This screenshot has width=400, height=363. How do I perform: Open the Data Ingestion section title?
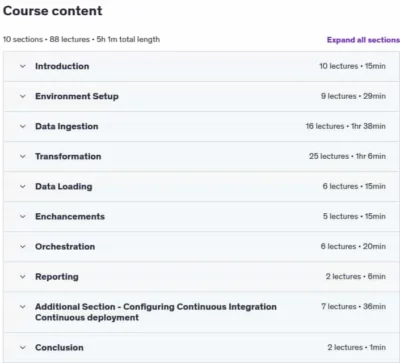tap(67, 126)
